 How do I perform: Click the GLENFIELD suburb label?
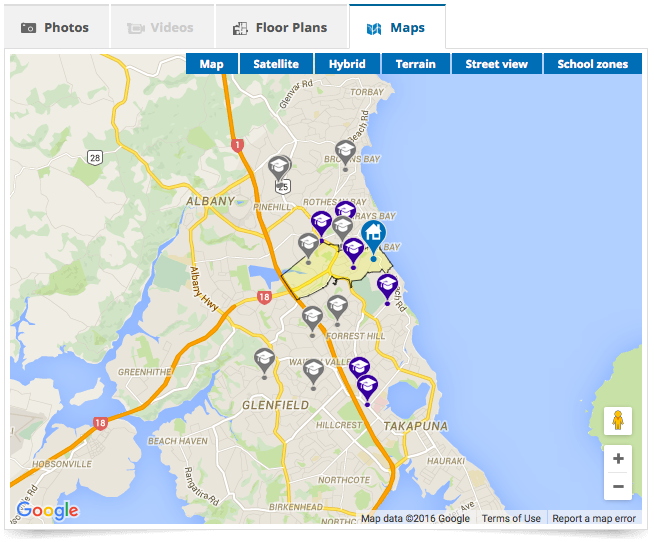[x=276, y=405]
